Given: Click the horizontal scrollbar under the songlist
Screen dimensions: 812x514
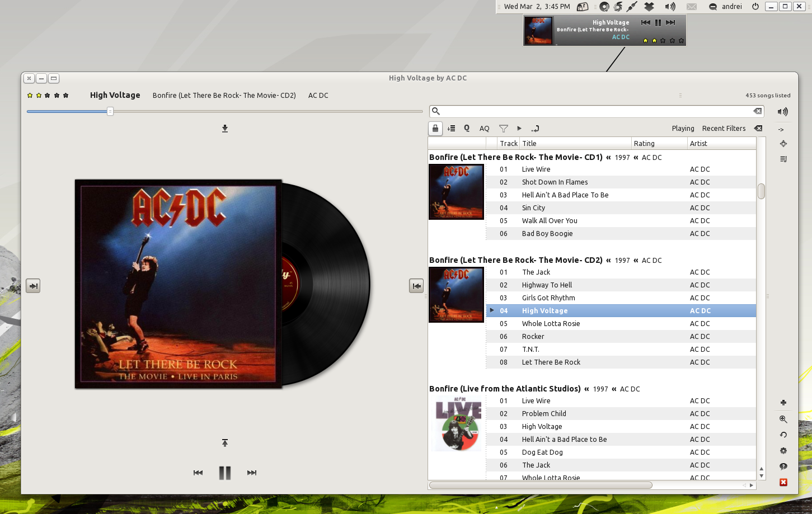Looking at the screenshot, I should pos(541,485).
